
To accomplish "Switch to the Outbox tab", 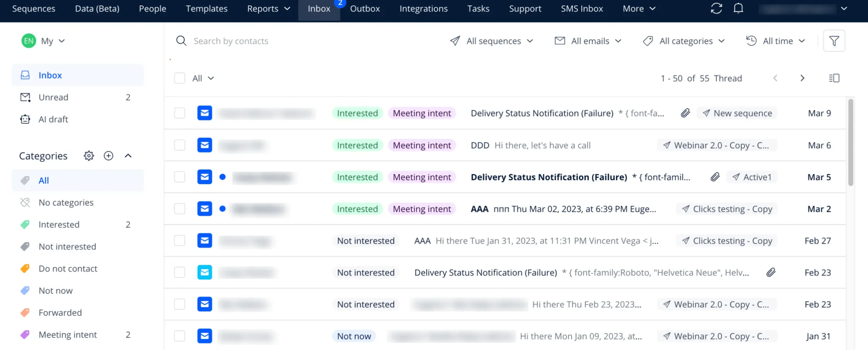I will 365,9.
